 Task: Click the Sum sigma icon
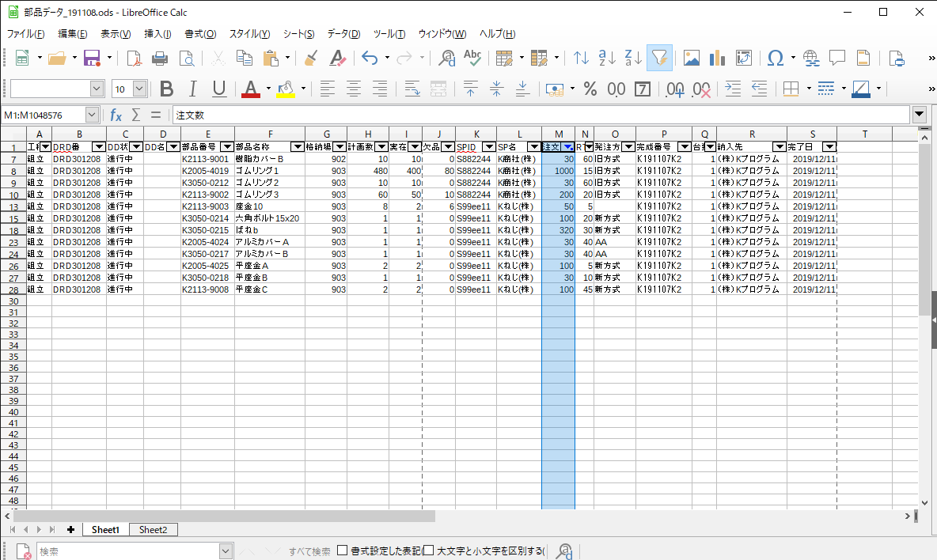[x=136, y=115]
